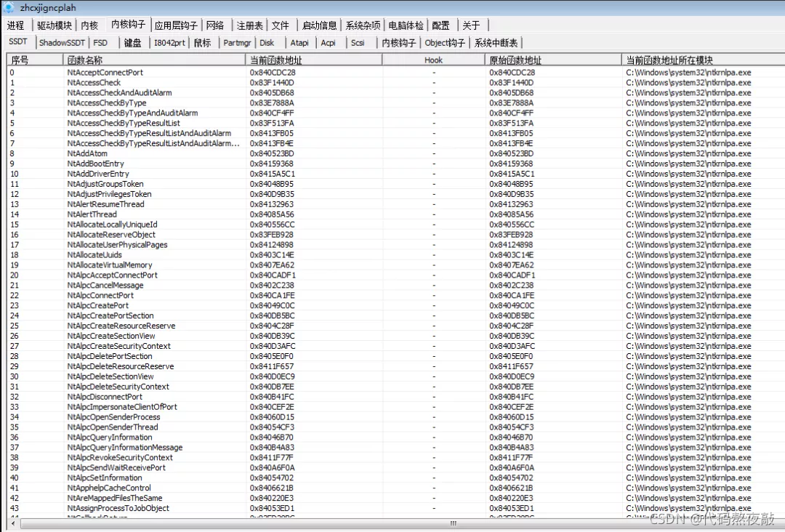Switch to the 注册表 tab
Viewport: 785px width, 532px height.
pos(249,25)
